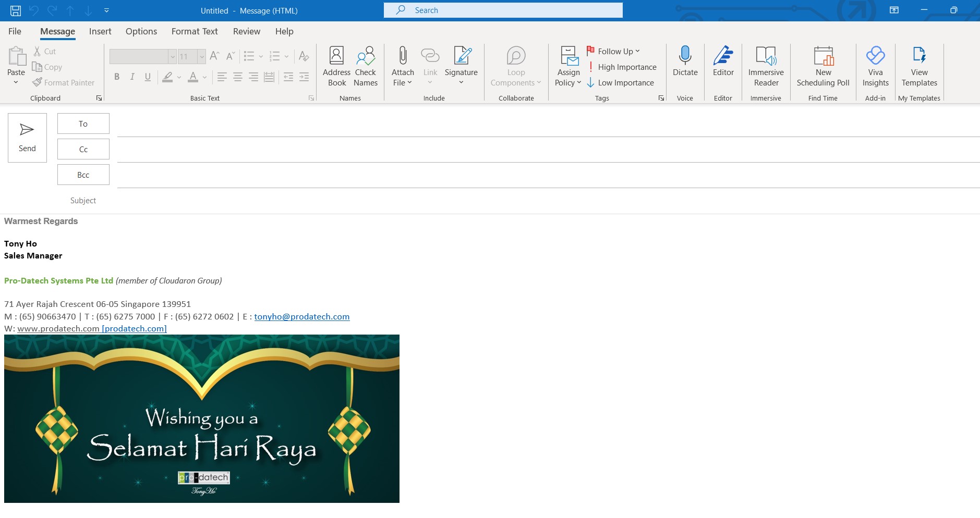Create a New Scheduling Poll
980x518 pixels.
[823, 66]
